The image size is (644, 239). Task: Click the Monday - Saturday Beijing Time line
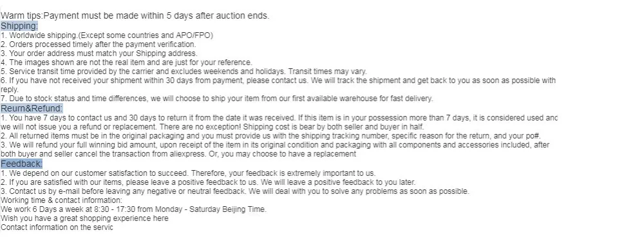[133, 209]
